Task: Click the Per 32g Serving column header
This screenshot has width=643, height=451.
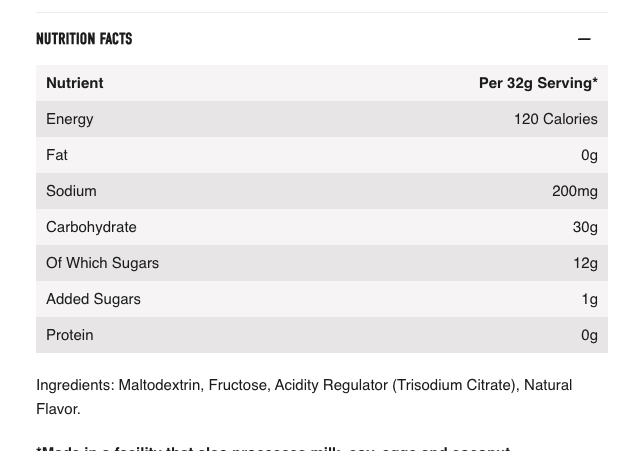Action: click(538, 83)
